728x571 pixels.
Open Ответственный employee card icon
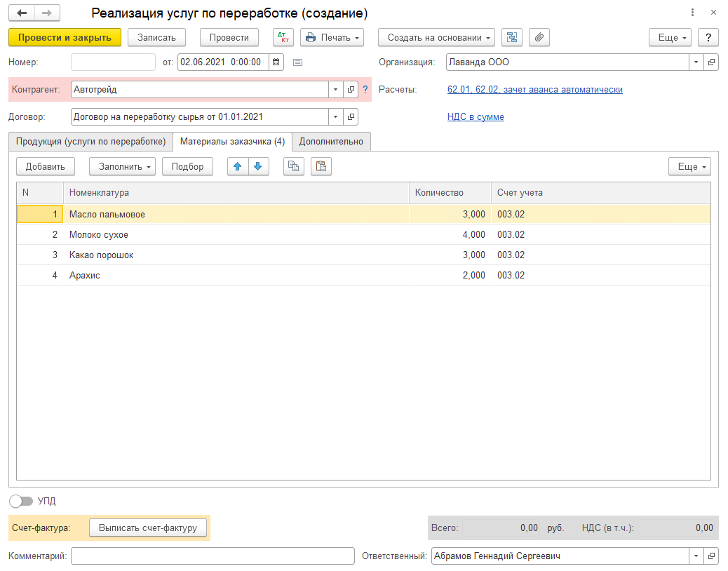click(x=711, y=556)
